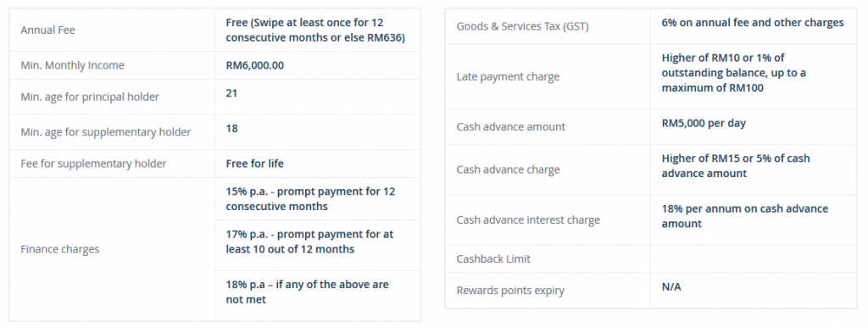The image size is (868, 328).
Task: Select the Late payment charge label
Action: click(x=508, y=76)
